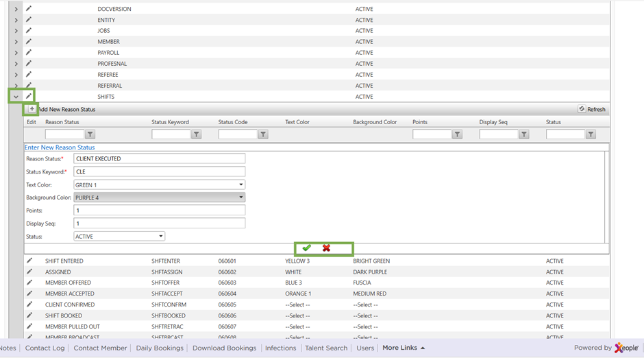Open the Status dropdown showing ACTIVE
This screenshot has height=358, width=644.
point(119,237)
